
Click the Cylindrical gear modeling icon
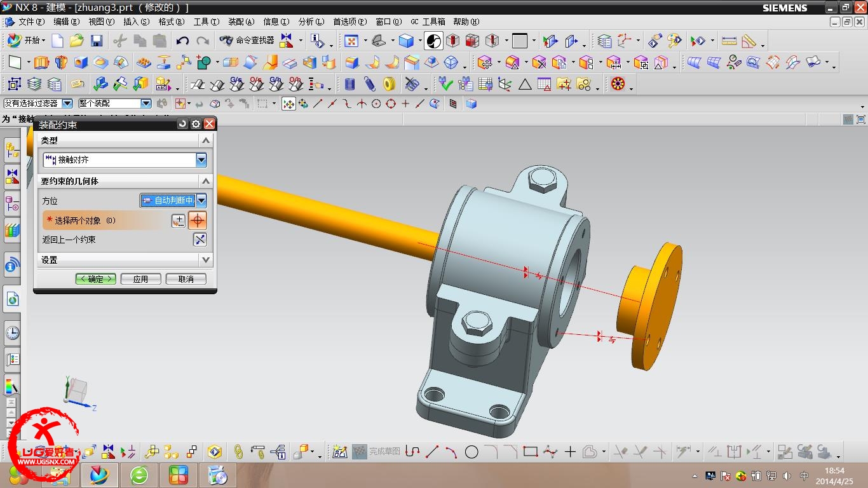click(x=198, y=84)
